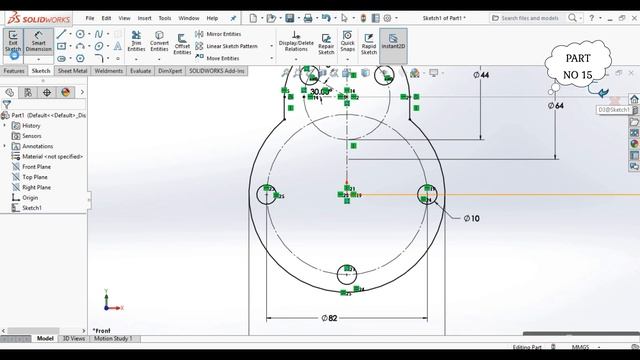The image size is (640, 360).
Task: Click the Print icon
Action: click(308, 18)
